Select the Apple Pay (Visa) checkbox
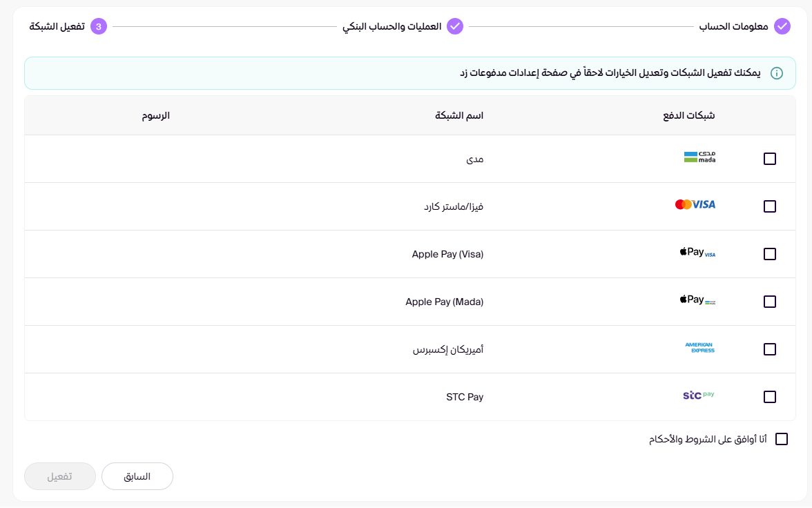The image size is (812, 508). pos(770,254)
